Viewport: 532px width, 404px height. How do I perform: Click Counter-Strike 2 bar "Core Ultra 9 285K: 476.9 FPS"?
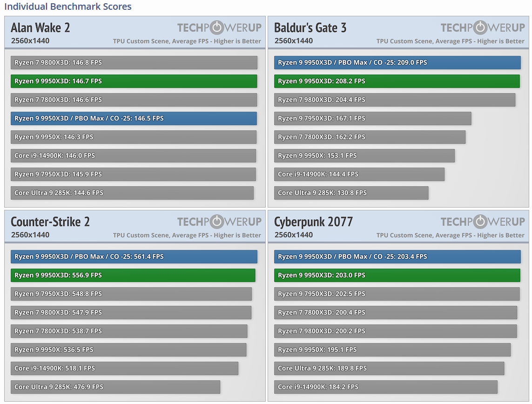click(x=115, y=387)
